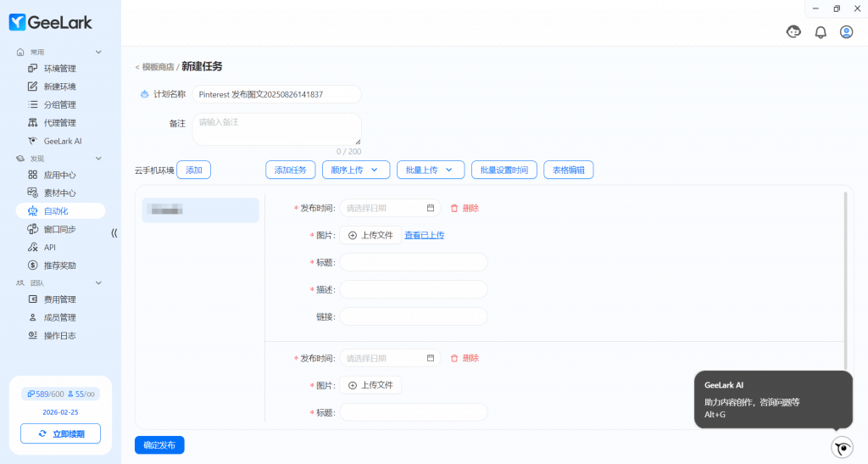This screenshot has height=464, width=868.
Task: Open 环境管理 in the sidebar
Action: pos(59,69)
